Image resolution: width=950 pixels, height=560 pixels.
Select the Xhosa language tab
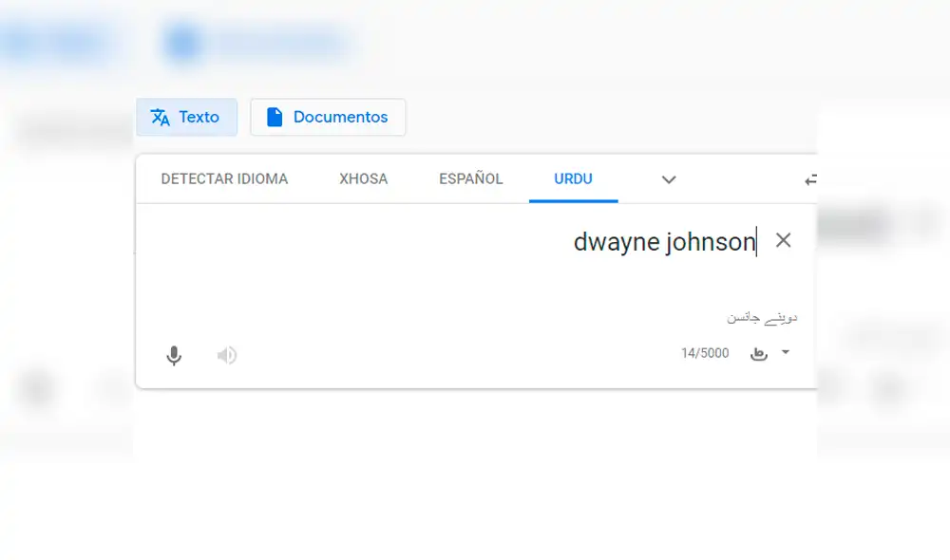coord(363,179)
